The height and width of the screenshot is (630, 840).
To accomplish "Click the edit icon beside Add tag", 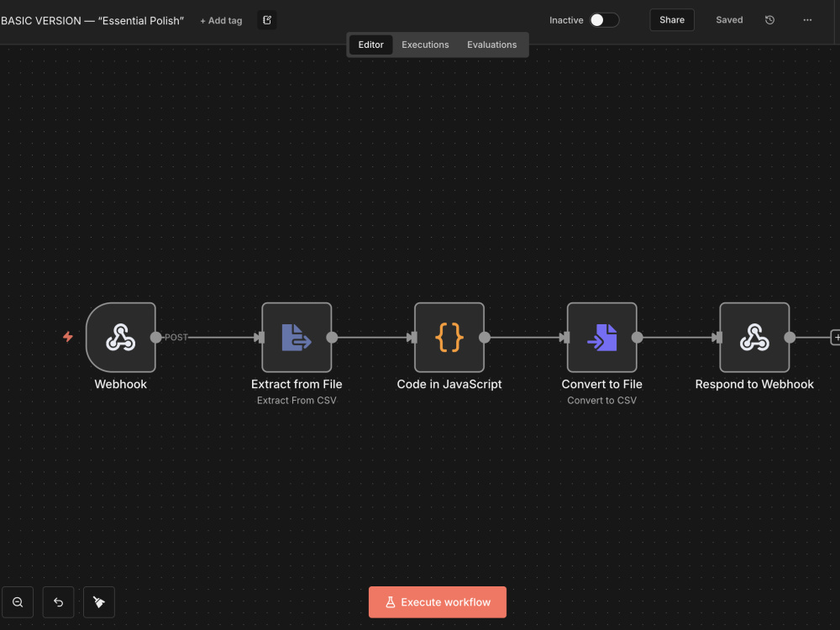I will (x=267, y=20).
